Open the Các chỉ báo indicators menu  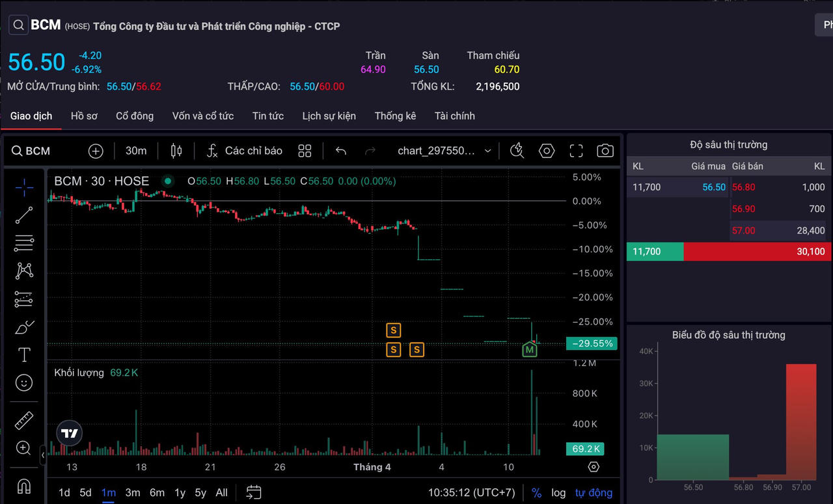245,151
